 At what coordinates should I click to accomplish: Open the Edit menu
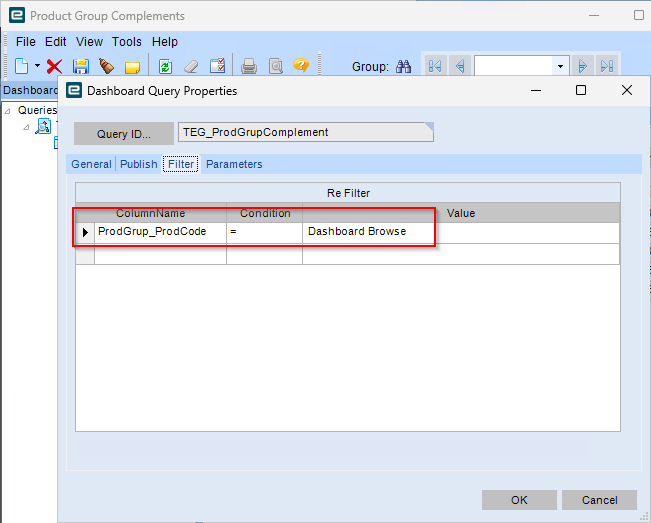pyautogui.click(x=56, y=42)
